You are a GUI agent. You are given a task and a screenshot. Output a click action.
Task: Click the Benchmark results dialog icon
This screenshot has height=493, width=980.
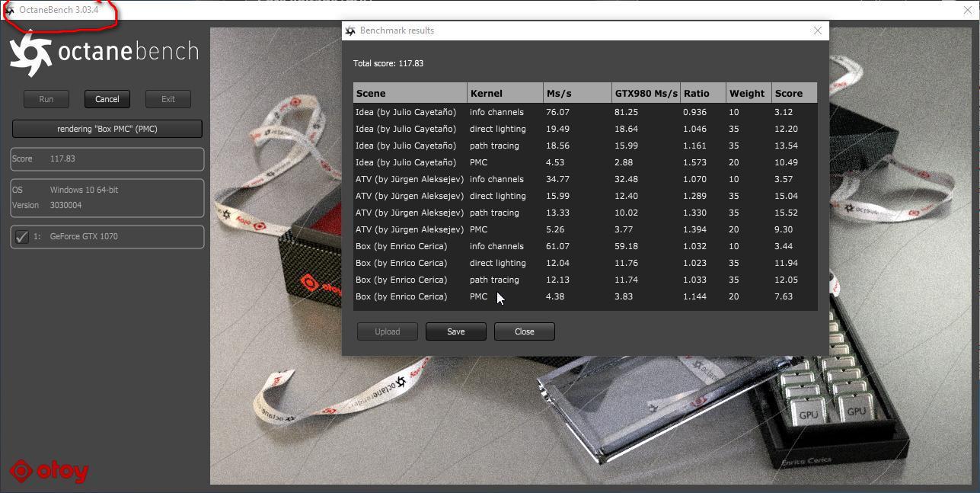(350, 30)
